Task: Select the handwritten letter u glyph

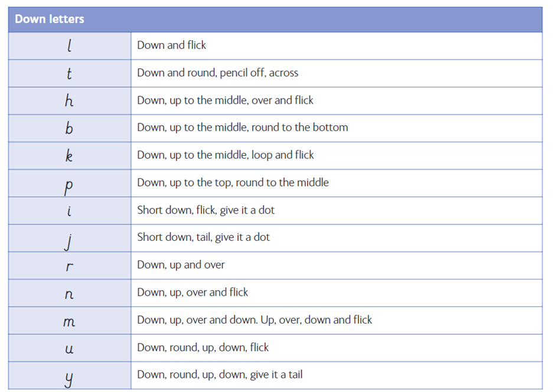Action: pyautogui.click(x=69, y=349)
